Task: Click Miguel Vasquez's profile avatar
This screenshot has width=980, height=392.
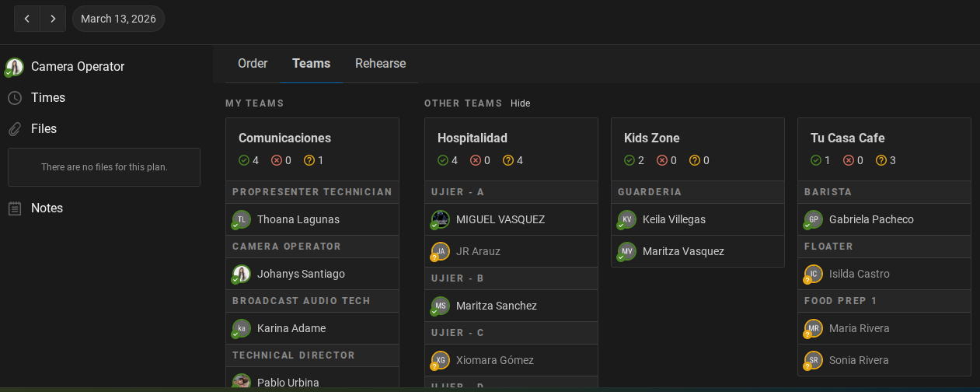Action: point(441,219)
